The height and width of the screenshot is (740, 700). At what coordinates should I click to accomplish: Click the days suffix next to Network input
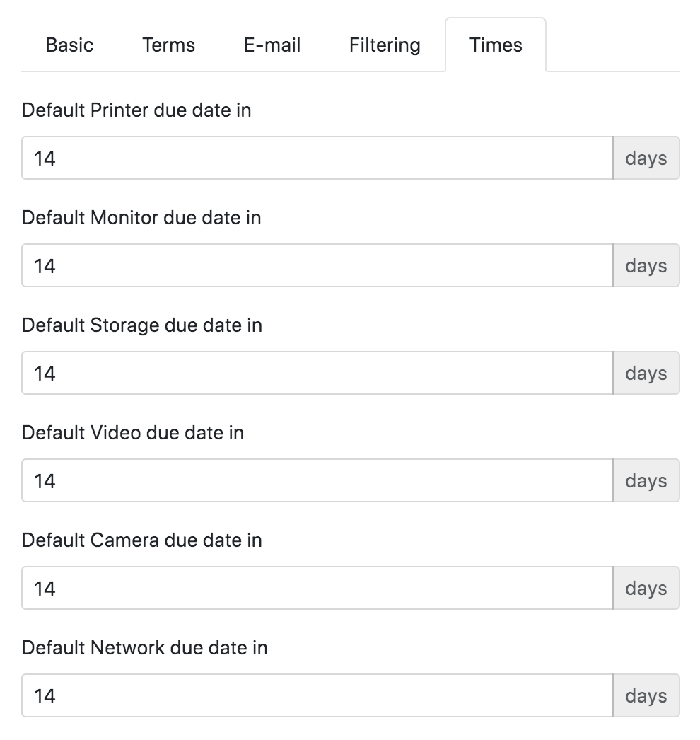pos(646,695)
